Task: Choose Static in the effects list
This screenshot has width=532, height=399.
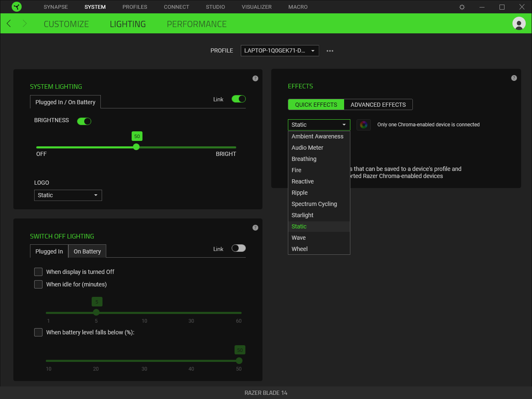Action: [x=319, y=226]
